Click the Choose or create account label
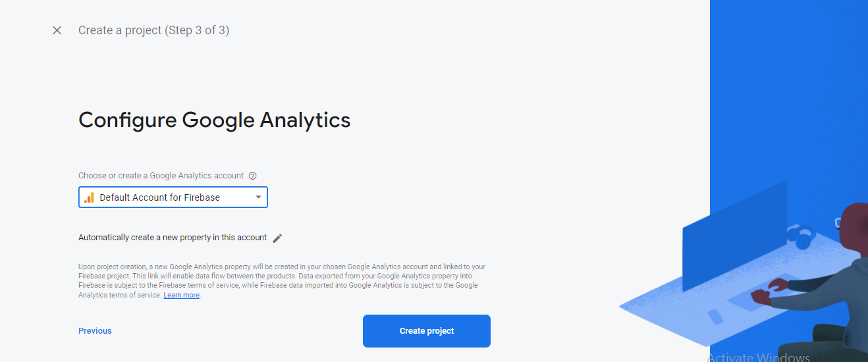Screen dimensions: 868x362 [x=161, y=176]
